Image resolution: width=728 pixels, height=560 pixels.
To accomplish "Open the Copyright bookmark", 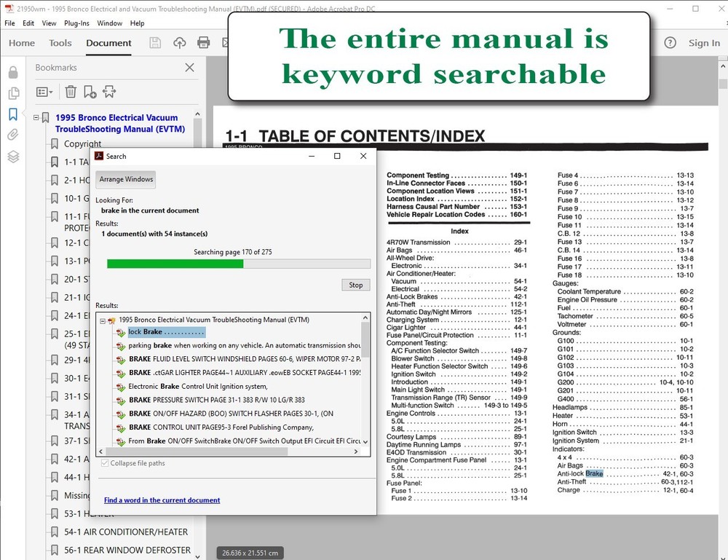I will coord(83,144).
